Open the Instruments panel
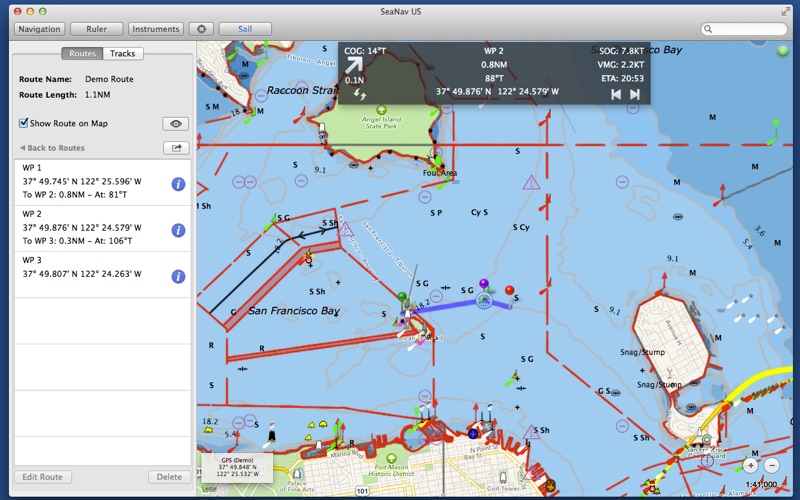This screenshot has height=500, width=800. 156,29
